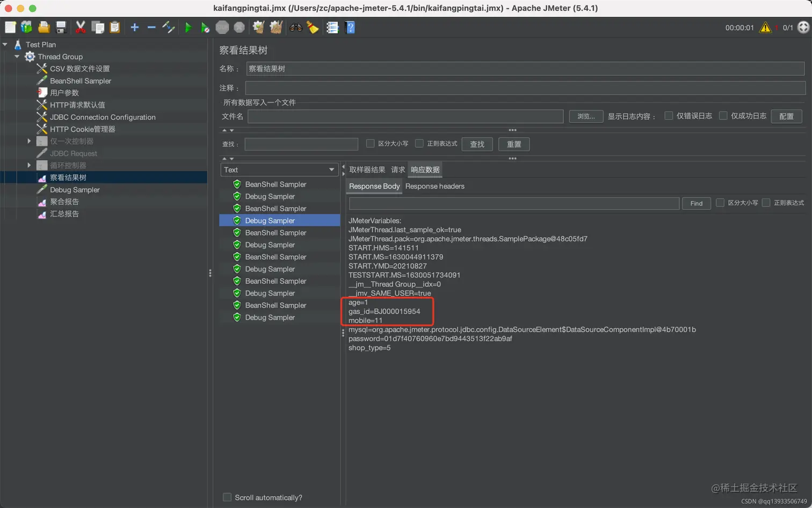Image resolution: width=812 pixels, height=508 pixels.
Task: Select 汇总报告 listener in tree
Action: [x=64, y=214]
